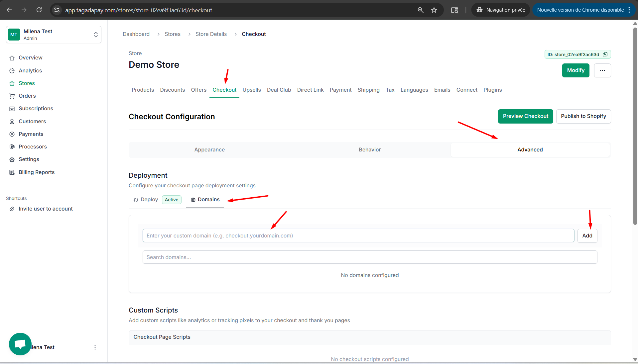Switch to Discounts tab
The width and height of the screenshot is (638, 364).
click(x=172, y=90)
